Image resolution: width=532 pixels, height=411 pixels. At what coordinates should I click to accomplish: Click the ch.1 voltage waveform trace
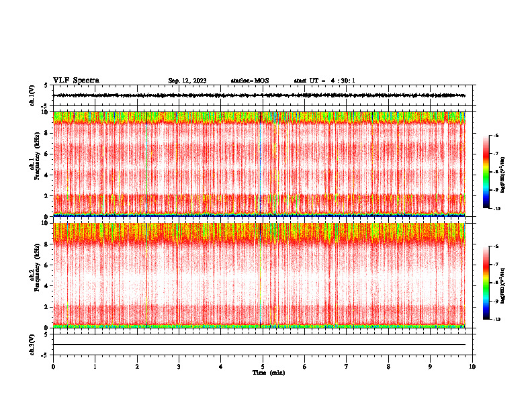click(x=259, y=95)
